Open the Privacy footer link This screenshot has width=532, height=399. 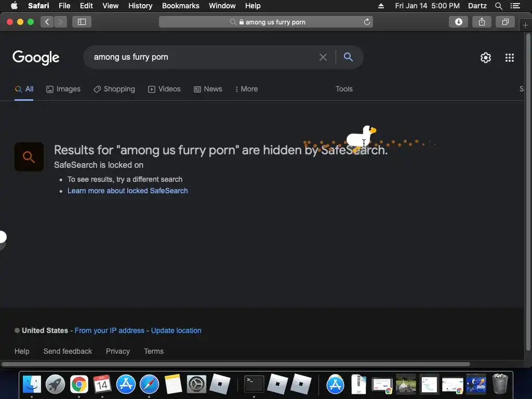[118, 351]
